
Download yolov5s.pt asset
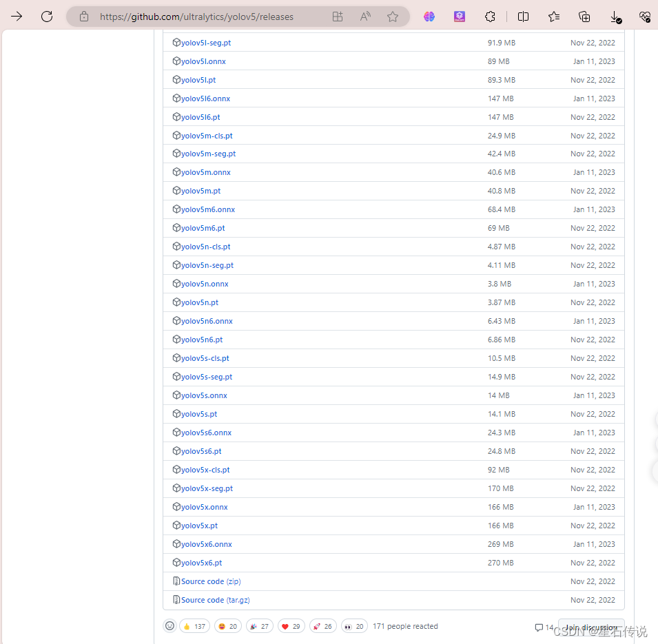click(x=199, y=414)
